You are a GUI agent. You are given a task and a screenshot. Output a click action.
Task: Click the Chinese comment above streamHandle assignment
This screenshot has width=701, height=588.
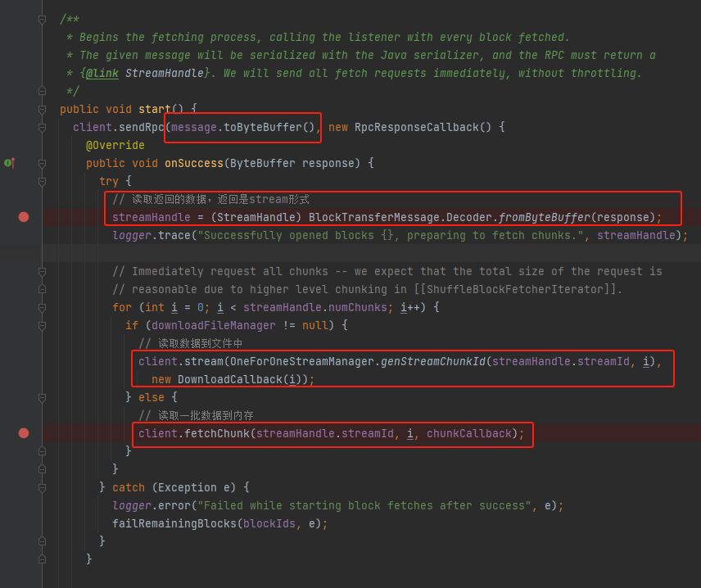[x=210, y=200]
